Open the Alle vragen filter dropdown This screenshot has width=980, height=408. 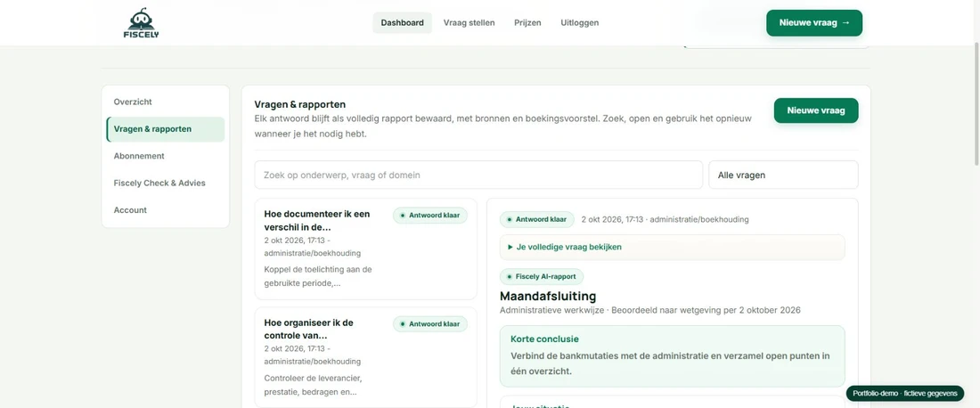coord(783,175)
